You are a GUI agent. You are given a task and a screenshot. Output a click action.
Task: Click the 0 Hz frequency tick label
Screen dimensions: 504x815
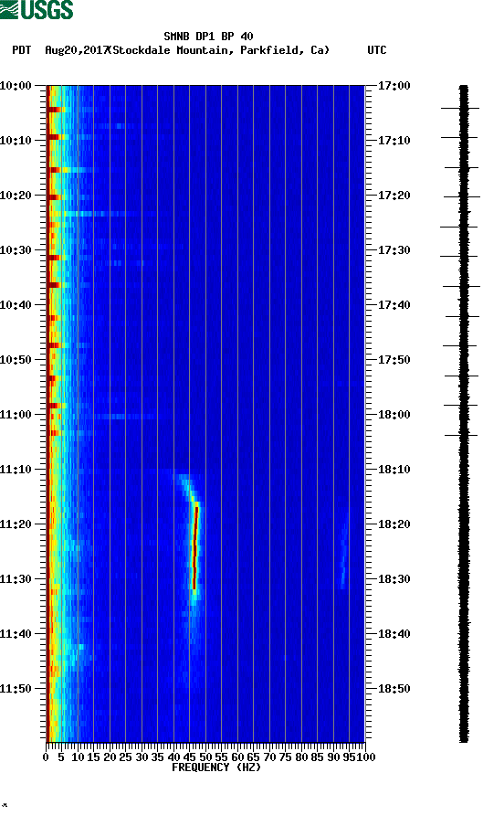tap(46, 757)
